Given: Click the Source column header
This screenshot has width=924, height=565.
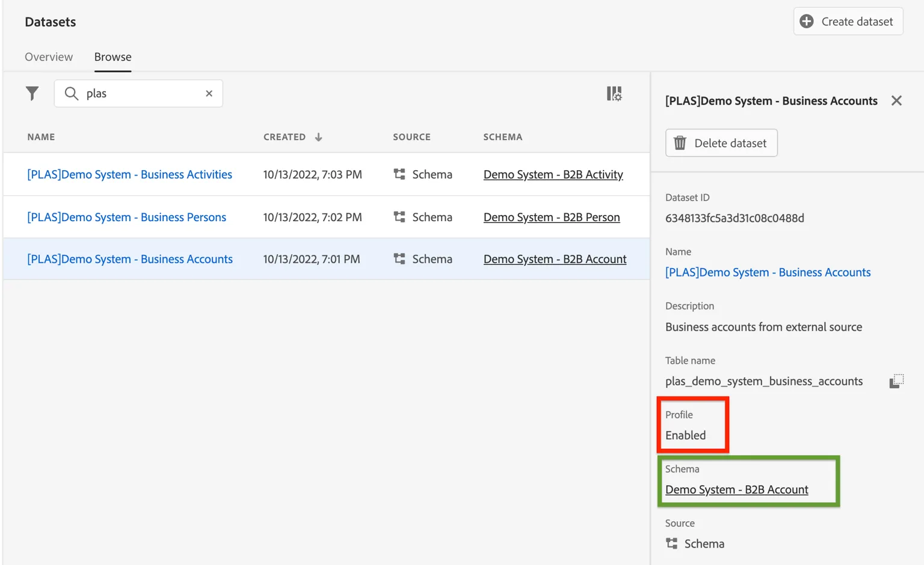Looking at the screenshot, I should (x=412, y=137).
